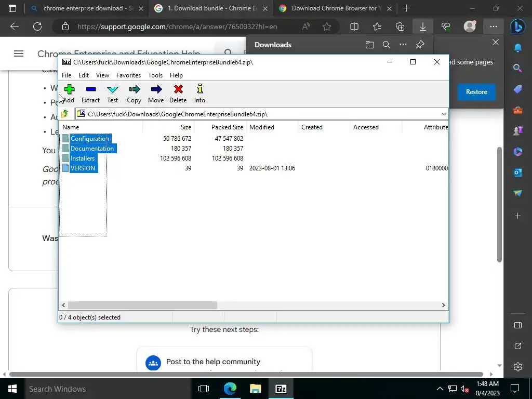Click the left arrow of 7-Zip scrollbar
532x399 pixels.
[63, 305]
